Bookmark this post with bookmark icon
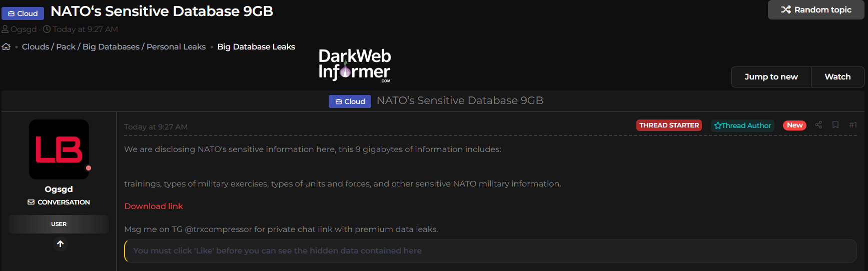868x271 pixels. (835, 125)
